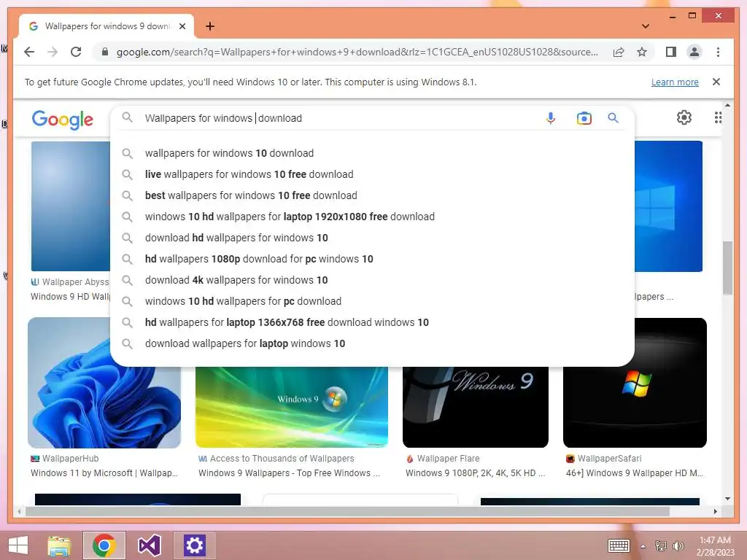Start voice search with the microphone icon
Viewport: 747px width, 560px height.
551,117
